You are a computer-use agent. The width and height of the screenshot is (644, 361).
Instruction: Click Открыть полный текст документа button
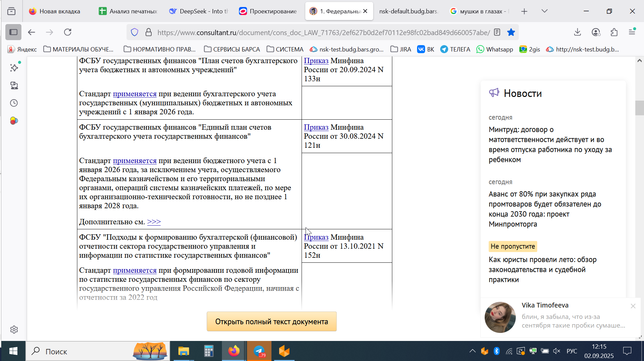point(271,322)
